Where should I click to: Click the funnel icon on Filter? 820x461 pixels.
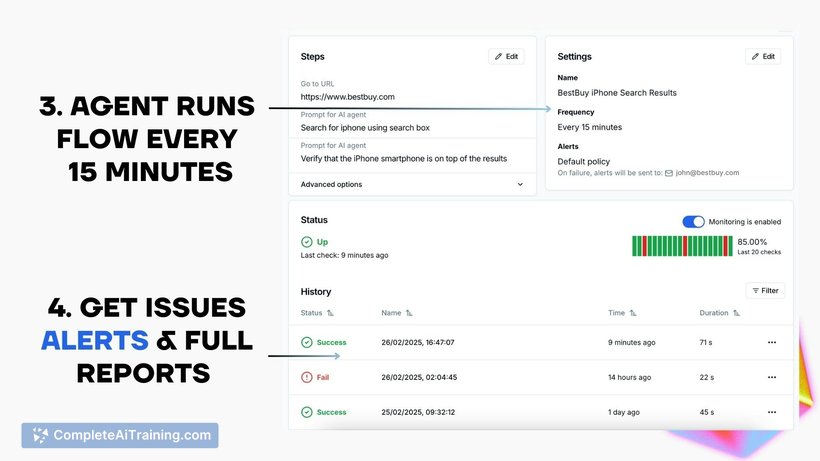point(755,291)
